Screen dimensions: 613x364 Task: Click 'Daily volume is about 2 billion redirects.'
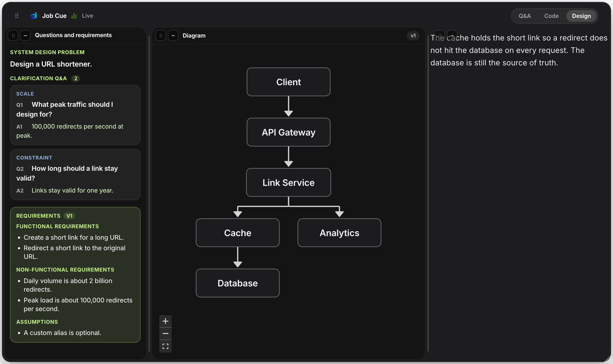(68, 285)
